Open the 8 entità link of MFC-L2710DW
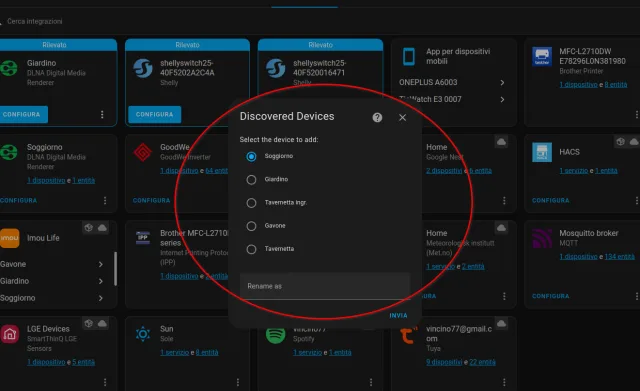The height and width of the screenshot is (391, 640). coord(616,84)
